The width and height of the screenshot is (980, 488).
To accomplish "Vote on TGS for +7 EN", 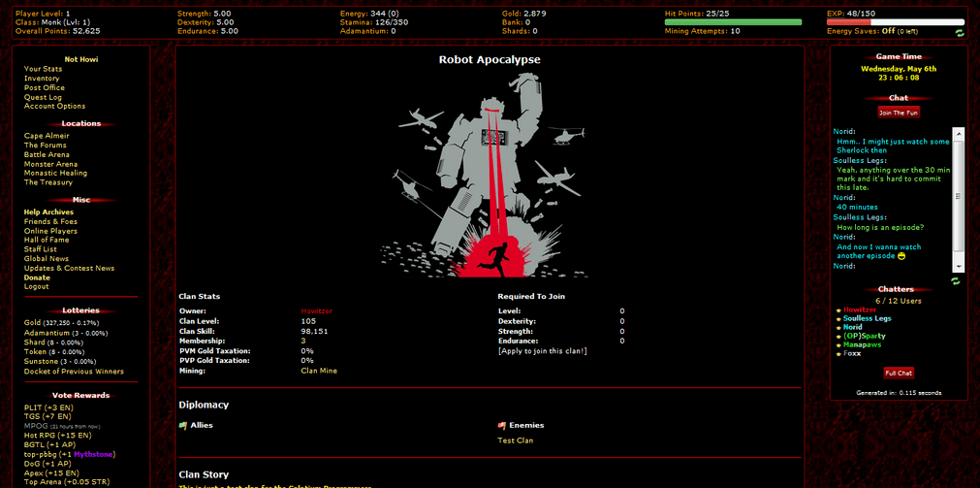I will [x=47, y=416].
